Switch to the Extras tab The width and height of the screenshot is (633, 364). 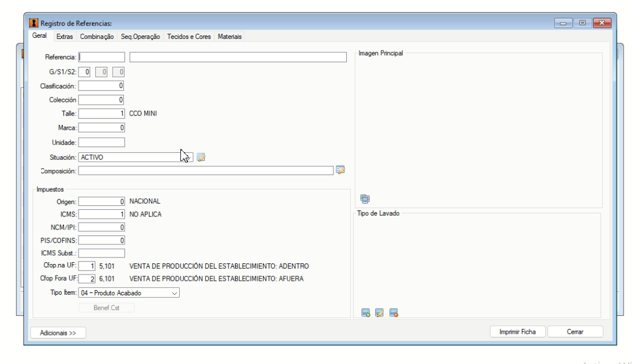click(x=65, y=37)
